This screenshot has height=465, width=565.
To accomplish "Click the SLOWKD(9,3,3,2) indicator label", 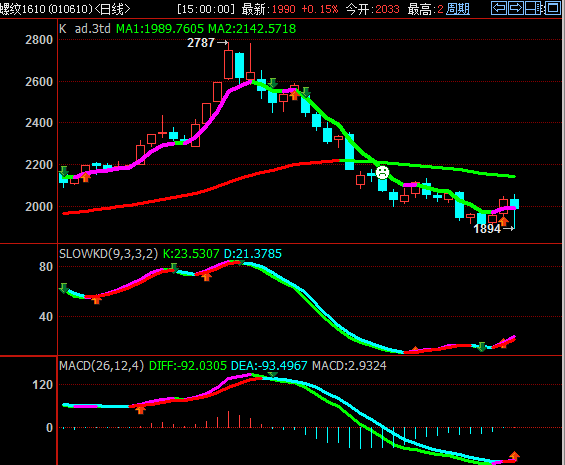I will click(x=108, y=254).
